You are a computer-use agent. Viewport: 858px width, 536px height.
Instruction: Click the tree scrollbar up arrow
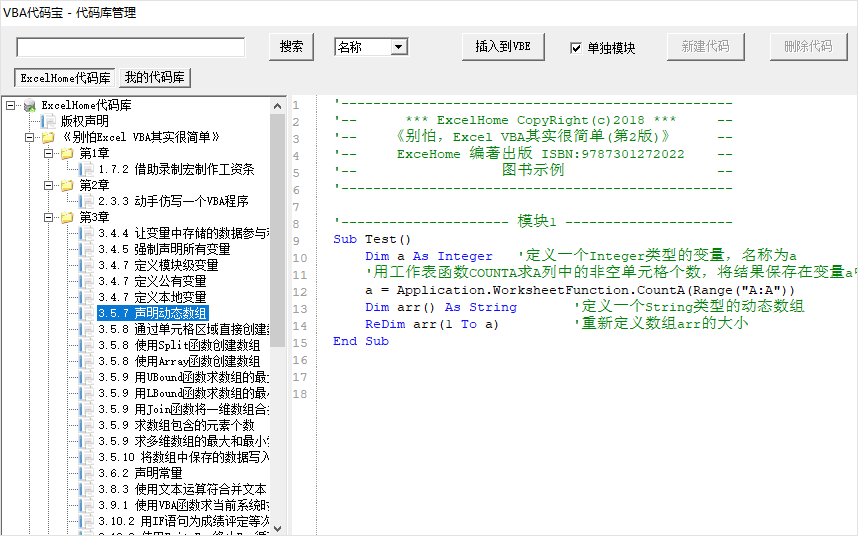pyautogui.click(x=277, y=106)
